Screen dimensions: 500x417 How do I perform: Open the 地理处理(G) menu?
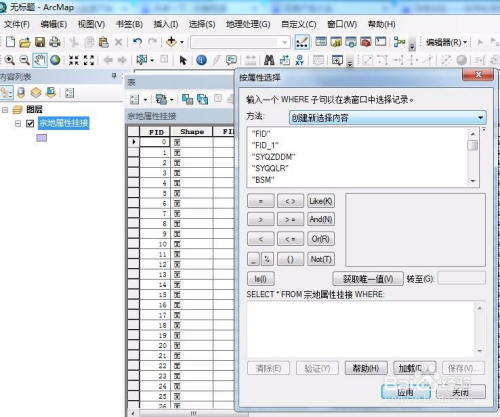248,24
